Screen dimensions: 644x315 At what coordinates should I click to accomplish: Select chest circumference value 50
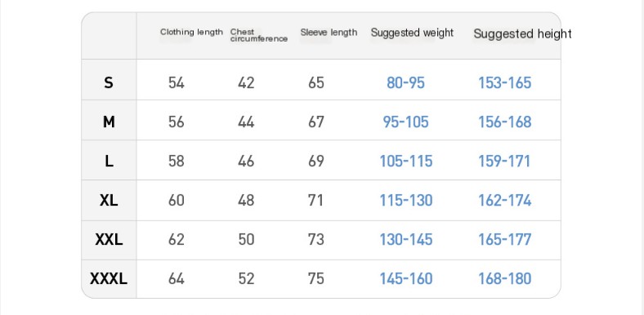(x=246, y=239)
